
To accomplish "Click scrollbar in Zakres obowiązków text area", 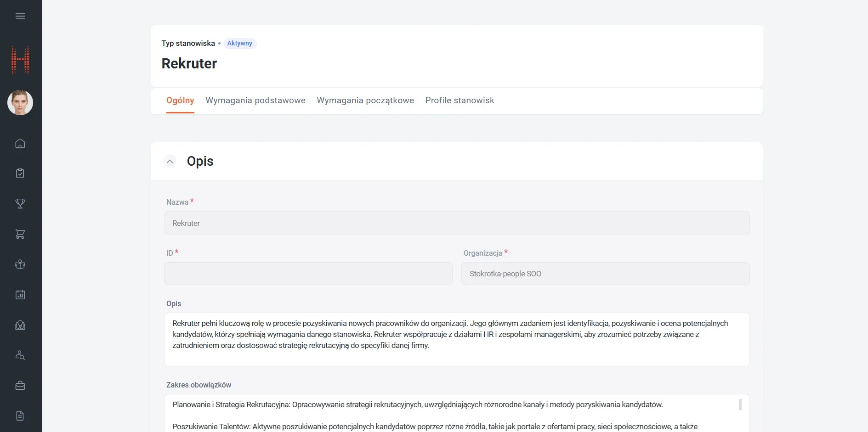I will pos(740,404).
